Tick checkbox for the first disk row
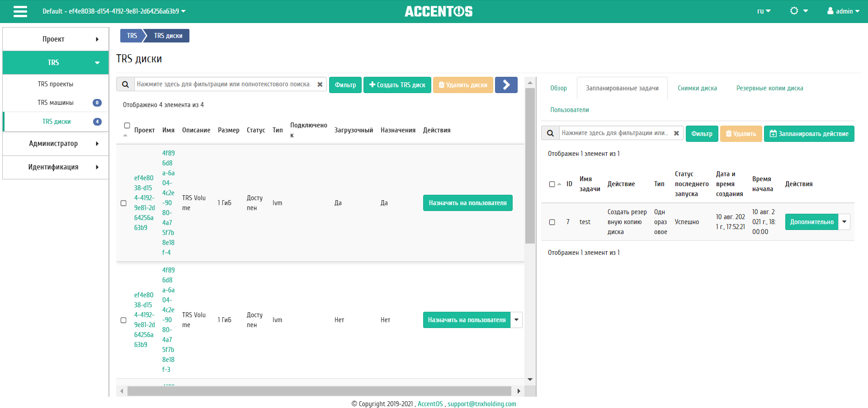Viewport: 868px width, 408px height. pos(123,203)
